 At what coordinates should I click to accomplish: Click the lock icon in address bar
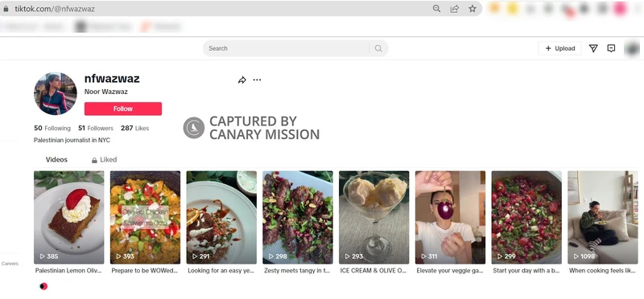pyautogui.click(x=6, y=9)
